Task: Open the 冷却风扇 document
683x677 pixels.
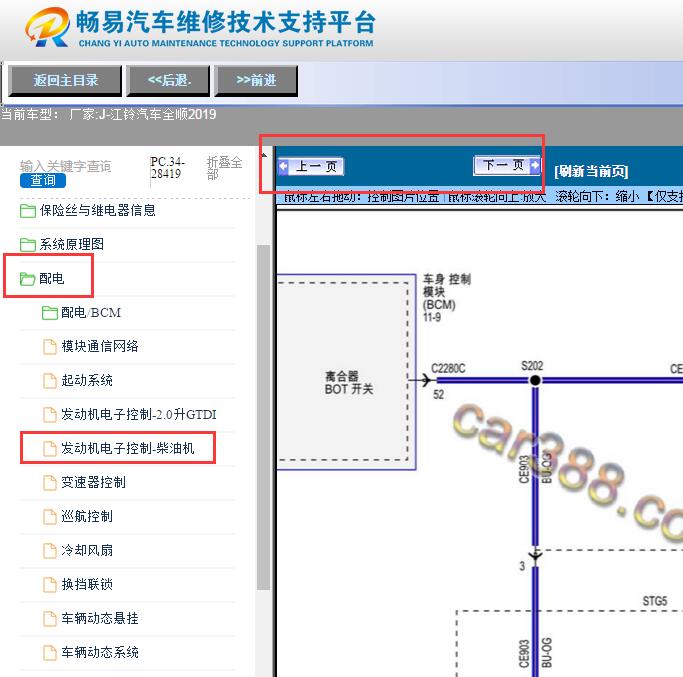Action: click(87, 550)
